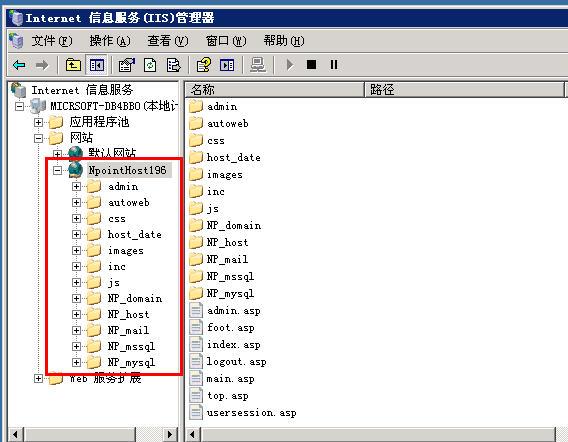Select NP_mssql folder in left tree
Screen dimensions: 568x442
tap(131, 346)
